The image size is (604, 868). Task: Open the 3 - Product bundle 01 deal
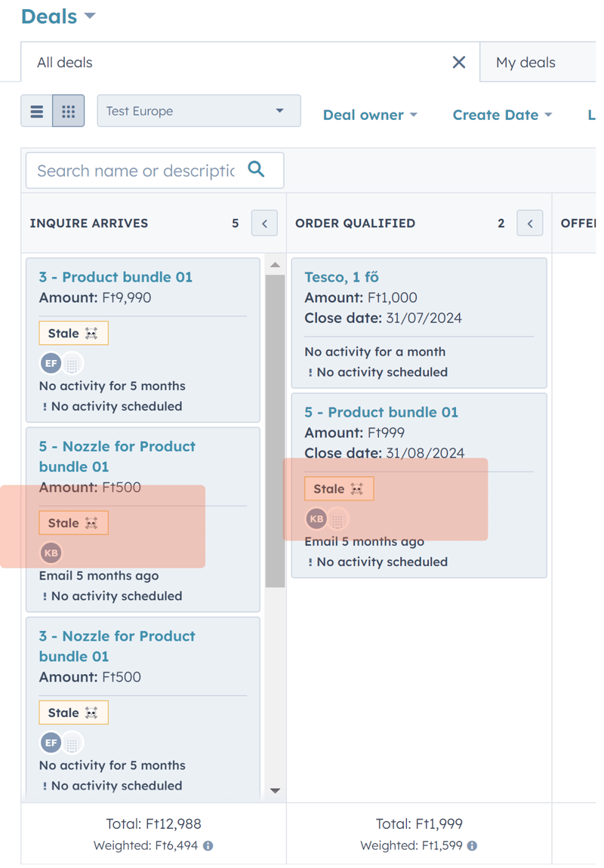[116, 277]
